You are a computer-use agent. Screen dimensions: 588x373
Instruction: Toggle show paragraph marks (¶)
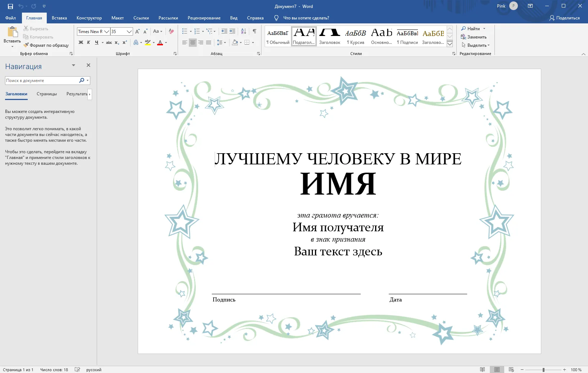254,31
